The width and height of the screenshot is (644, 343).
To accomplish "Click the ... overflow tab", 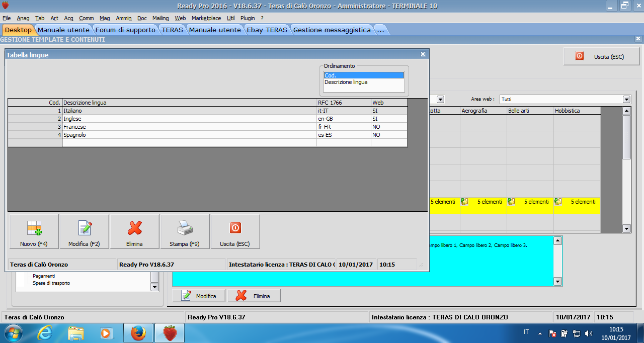I will 380,30.
